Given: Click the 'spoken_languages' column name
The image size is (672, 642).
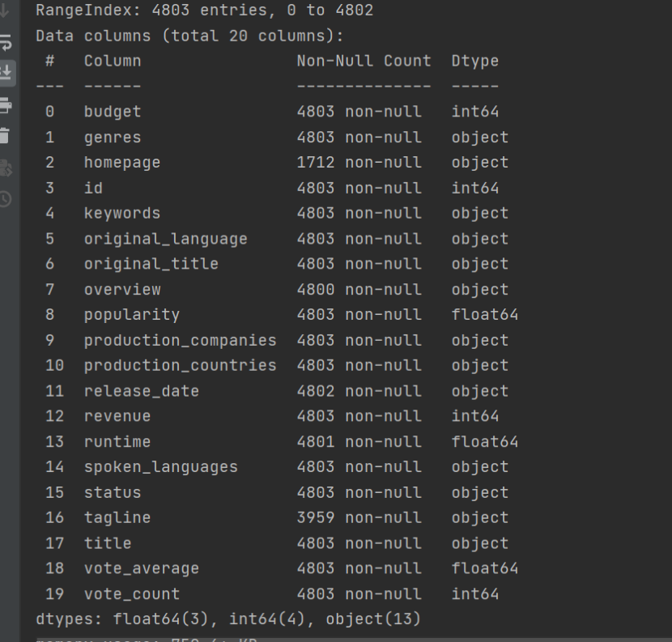Looking at the screenshot, I should 160,467.
